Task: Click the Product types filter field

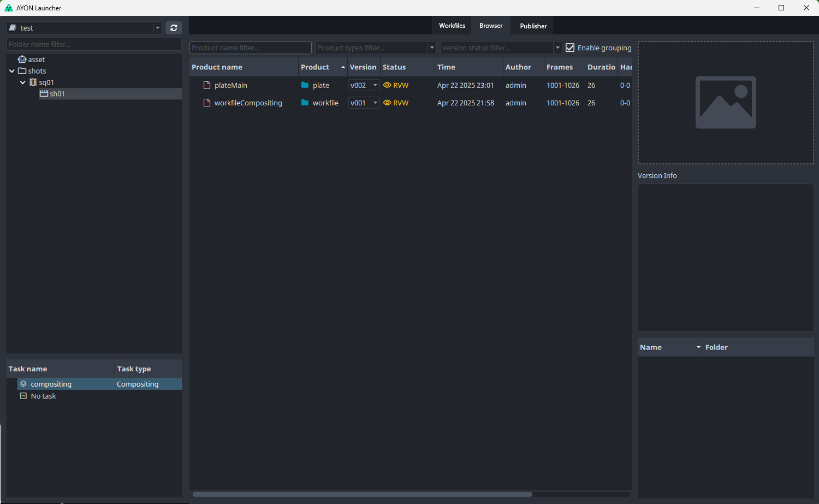Action: coord(372,48)
